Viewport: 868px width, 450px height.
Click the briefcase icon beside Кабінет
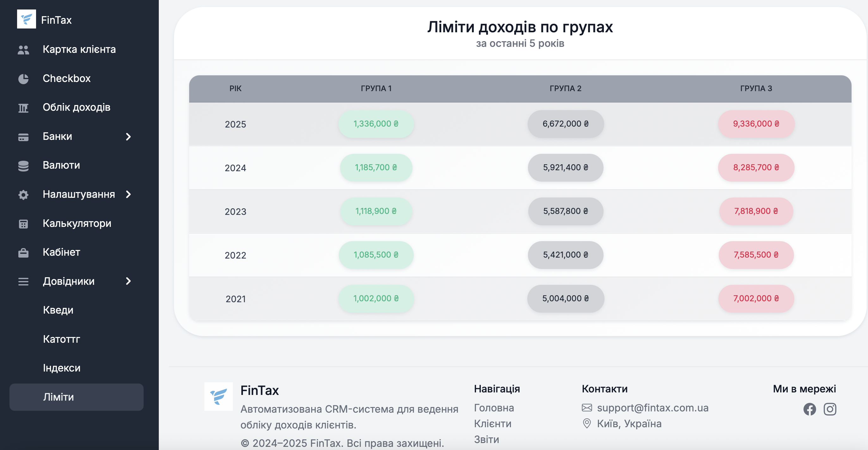[x=23, y=253]
